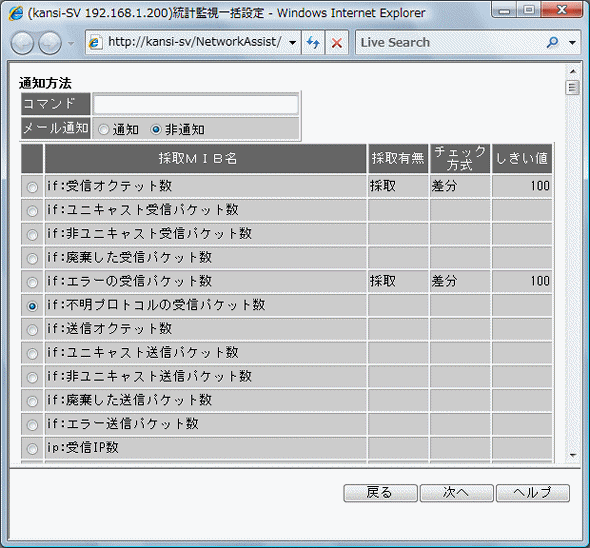Click the page icon in address bar
Screen dimensions: 590x548
pyautogui.click(x=95, y=43)
